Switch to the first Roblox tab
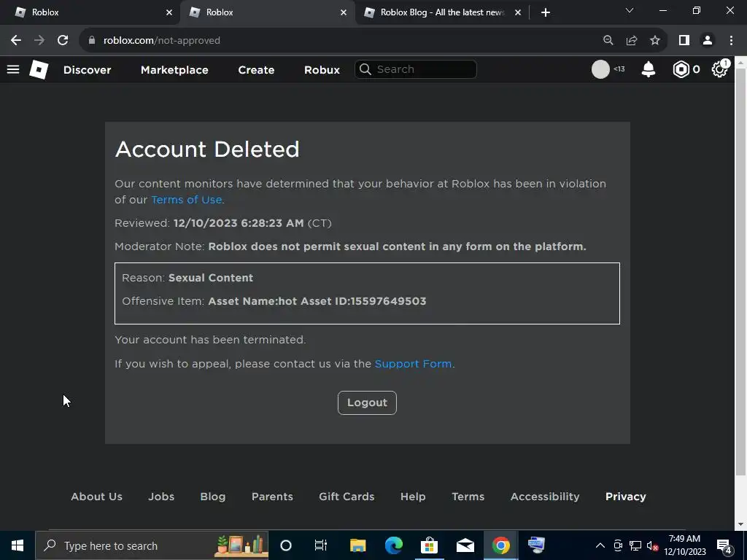The image size is (747, 560). (90, 12)
